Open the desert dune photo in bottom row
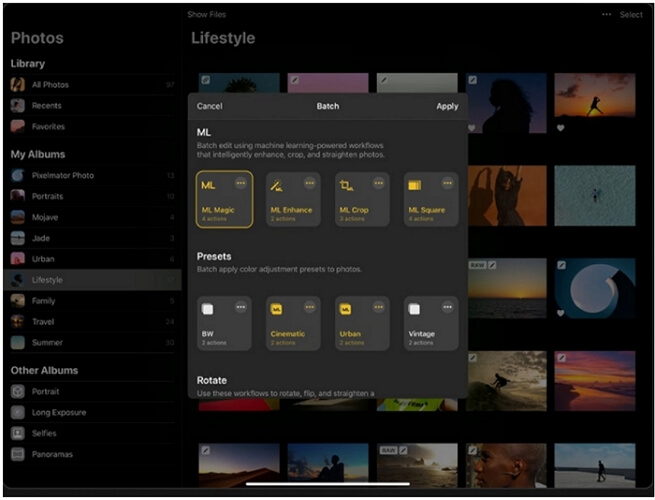 tap(239, 465)
